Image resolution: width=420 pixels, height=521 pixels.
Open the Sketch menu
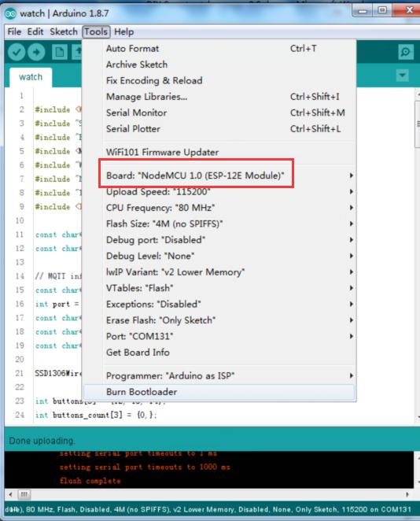(x=64, y=32)
